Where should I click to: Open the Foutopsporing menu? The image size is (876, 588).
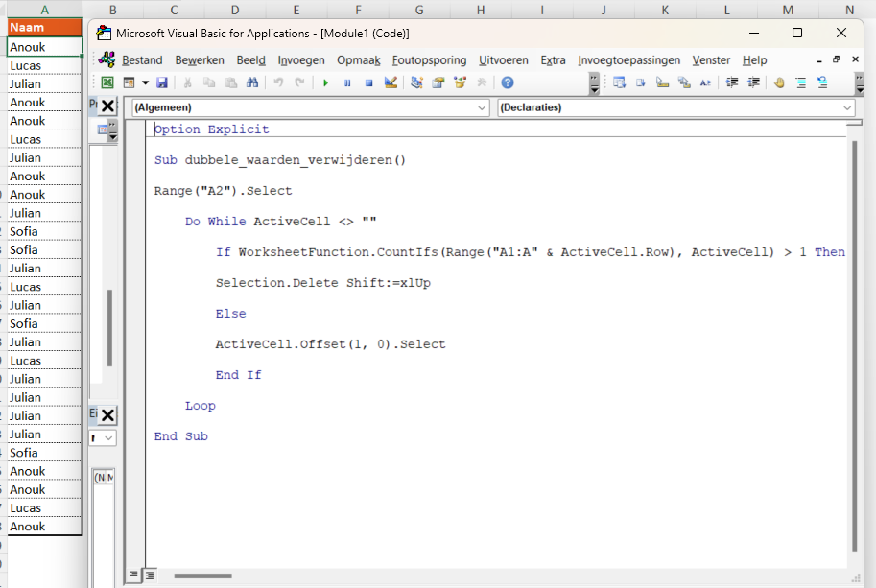429,60
